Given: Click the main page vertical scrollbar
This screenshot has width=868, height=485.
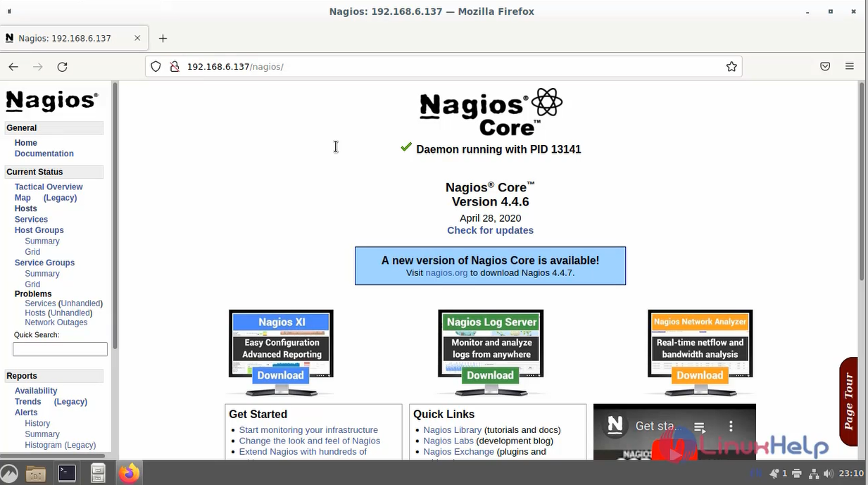Looking at the screenshot, I should click(861, 183).
